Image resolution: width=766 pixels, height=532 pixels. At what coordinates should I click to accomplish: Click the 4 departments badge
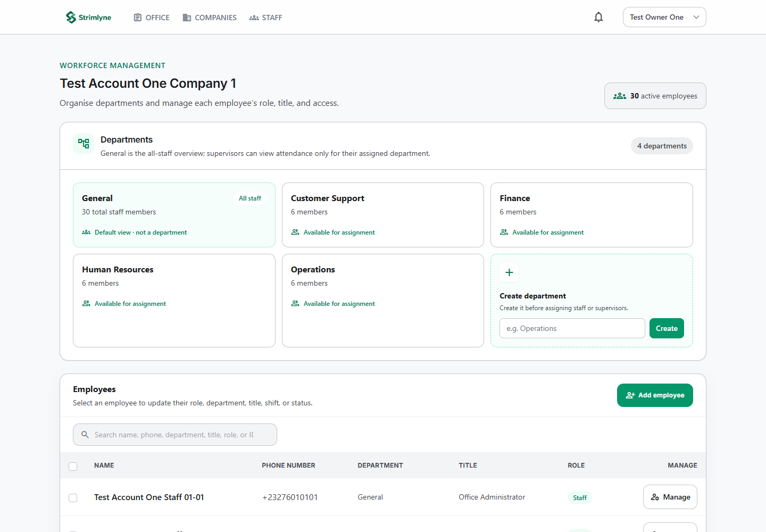(x=662, y=146)
